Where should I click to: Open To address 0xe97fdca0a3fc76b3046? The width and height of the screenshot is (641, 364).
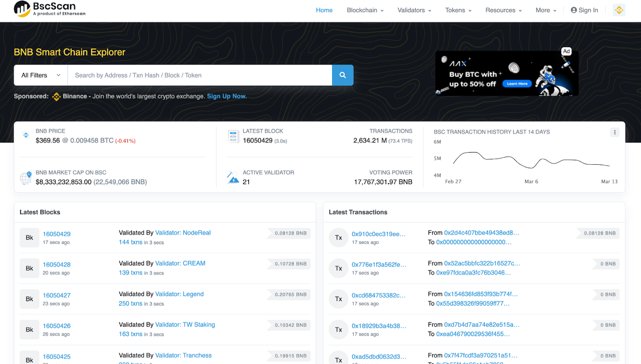[474, 273]
